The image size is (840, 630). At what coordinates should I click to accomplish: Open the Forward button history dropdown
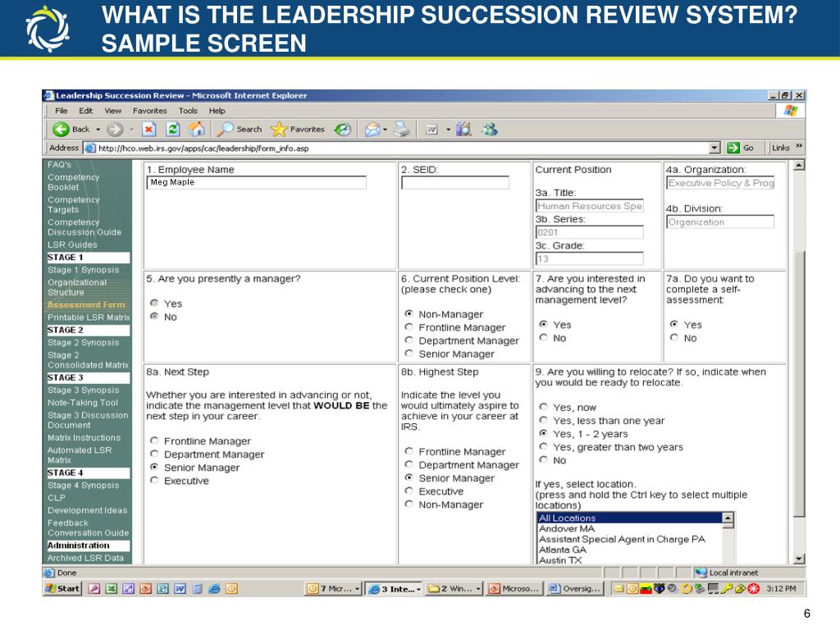point(132,130)
